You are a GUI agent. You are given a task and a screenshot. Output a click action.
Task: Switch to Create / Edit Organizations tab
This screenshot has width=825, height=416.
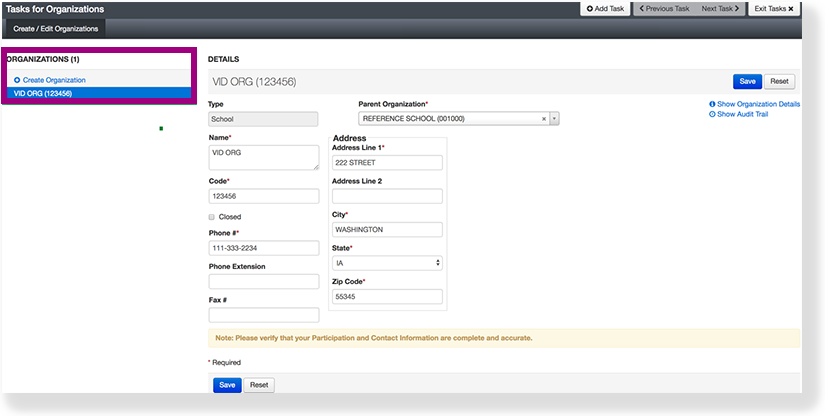(x=55, y=28)
